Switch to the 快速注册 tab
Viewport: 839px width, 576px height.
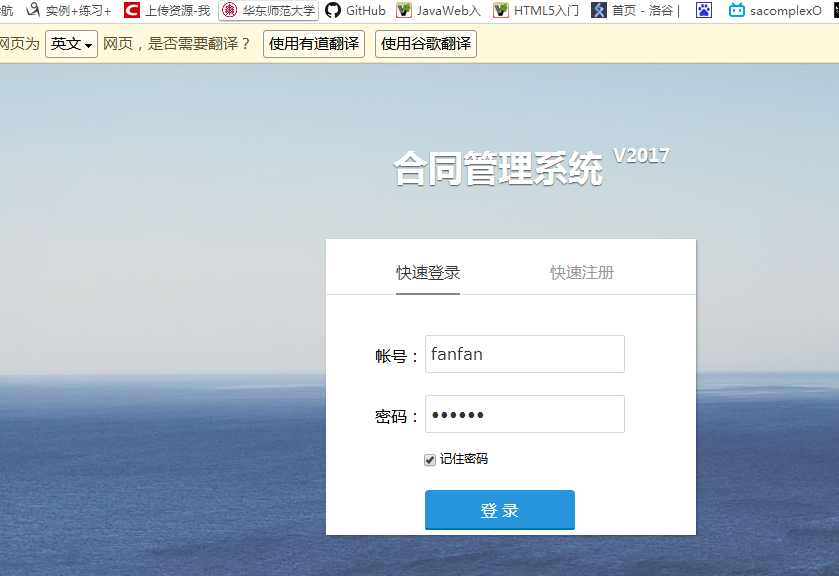tap(582, 272)
